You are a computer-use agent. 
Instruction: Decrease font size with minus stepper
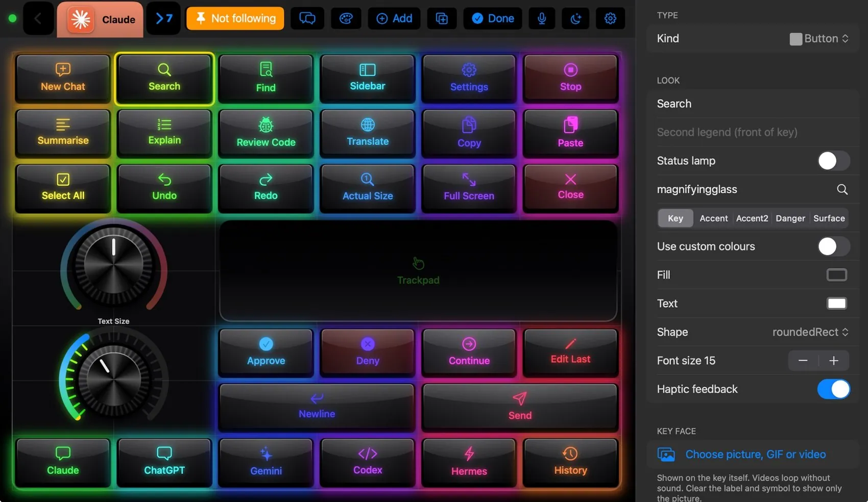803,361
